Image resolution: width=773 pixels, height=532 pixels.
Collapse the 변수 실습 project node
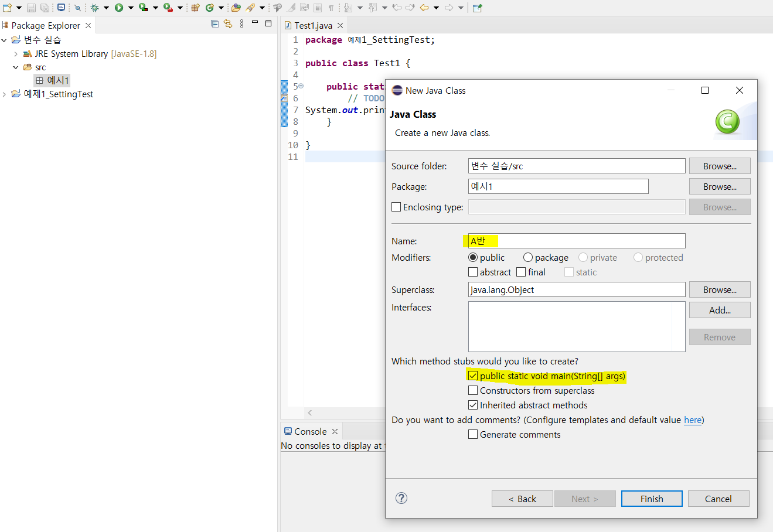4,40
